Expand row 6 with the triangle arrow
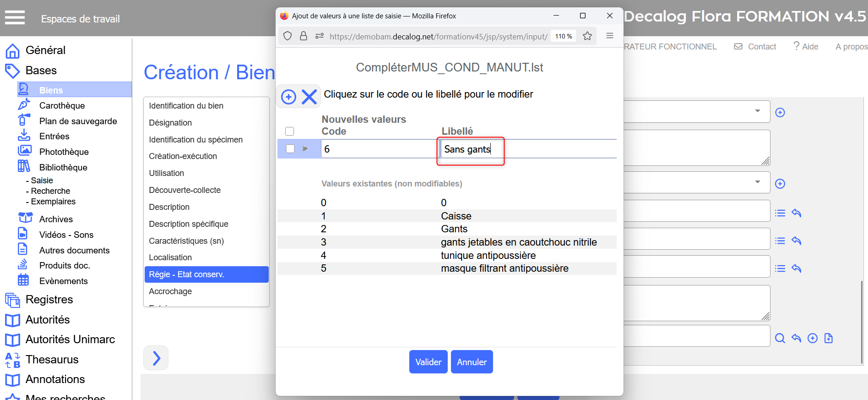The width and height of the screenshot is (868, 400). (x=305, y=149)
